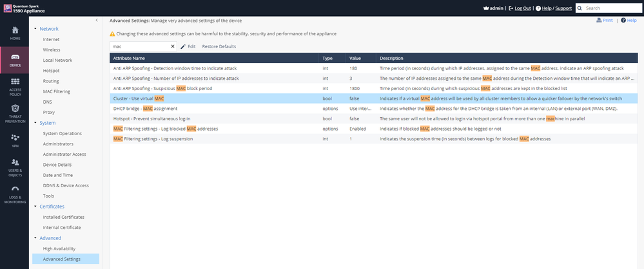Open System Operations page
This screenshot has height=269, width=644.
63,133
